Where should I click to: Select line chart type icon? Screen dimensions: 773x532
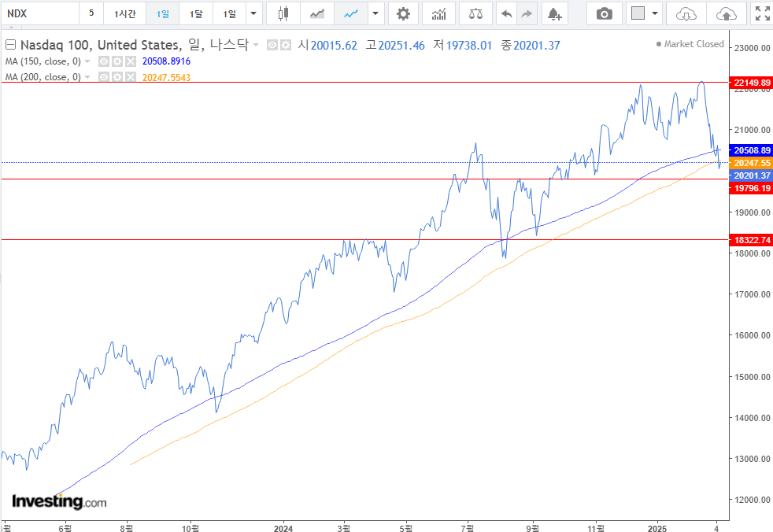click(x=351, y=14)
